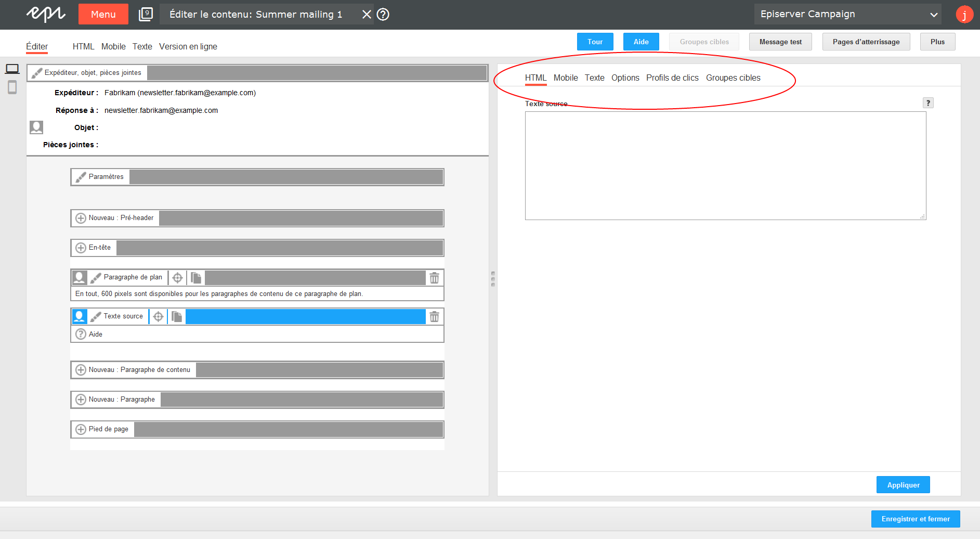Open Profils de clics tab

click(672, 78)
